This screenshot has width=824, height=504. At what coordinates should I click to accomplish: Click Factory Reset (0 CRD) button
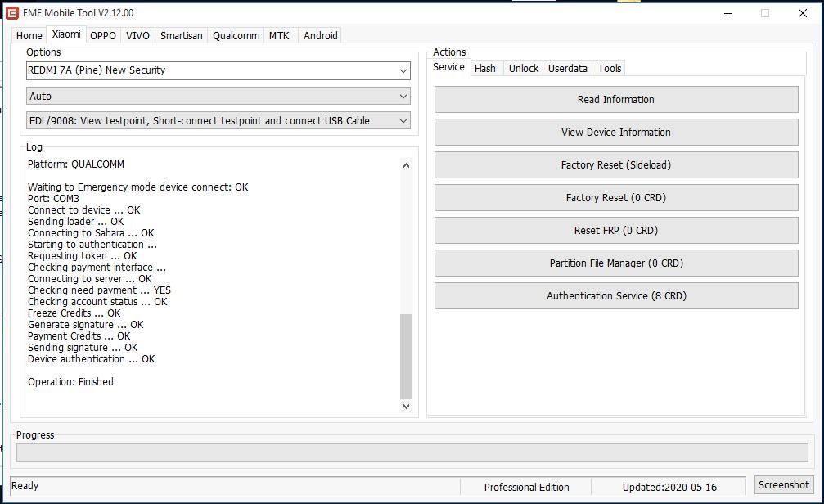click(616, 198)
